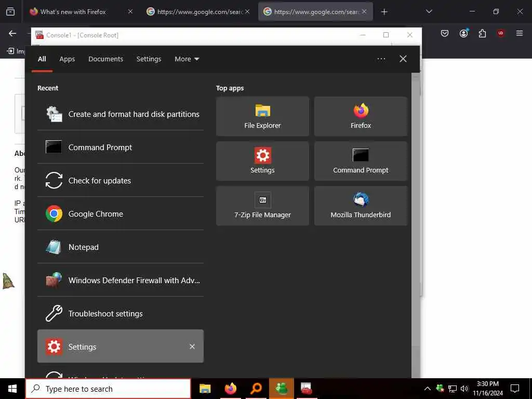Image resolution: width=532 pixels, height=399 pixels.
Task: Open Check for updates recent item
Action: pyautogui.click(x=121, y=181)
